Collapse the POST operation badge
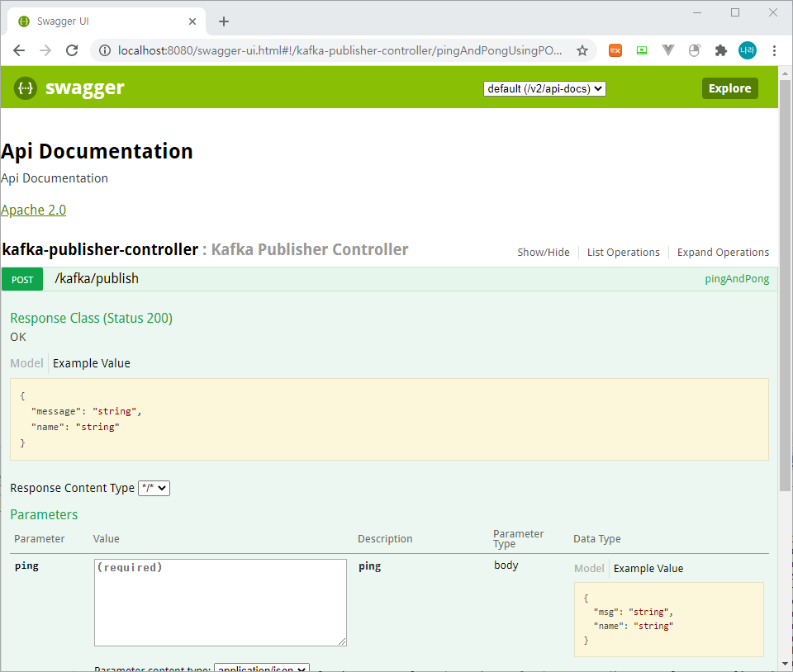This screenshot has height=672, width=793. click(22, 279)
